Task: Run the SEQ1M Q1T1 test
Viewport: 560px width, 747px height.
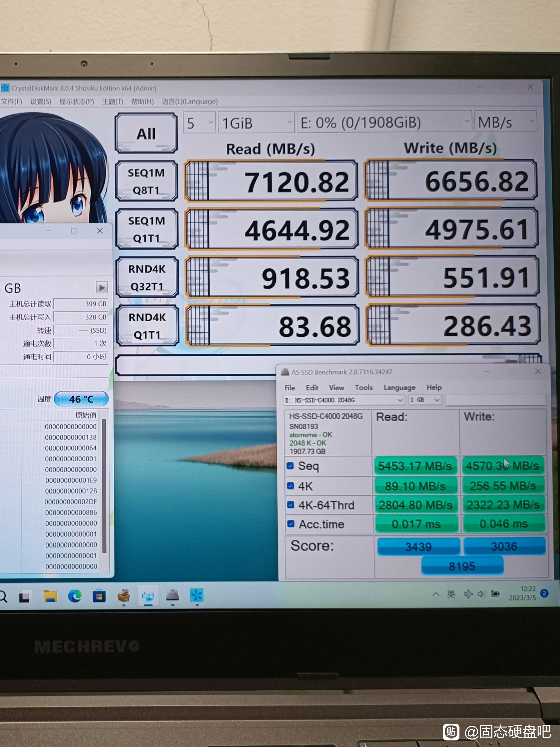Action: tap(147, 229)
